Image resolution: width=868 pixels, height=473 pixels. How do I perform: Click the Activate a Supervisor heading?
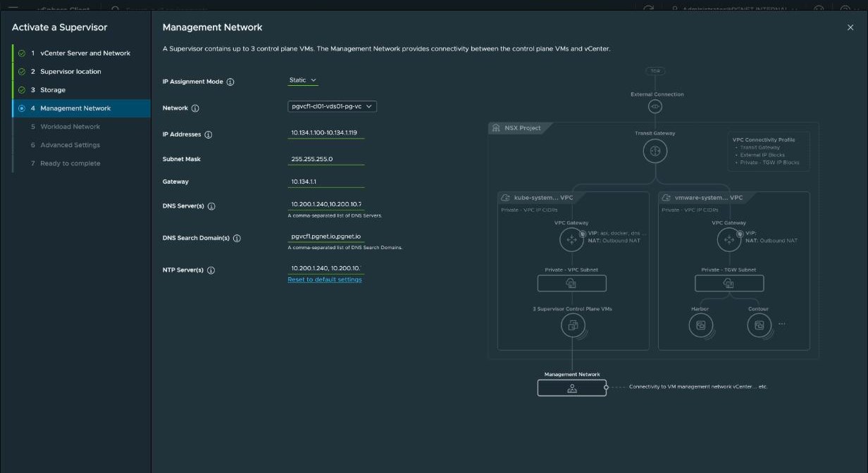point(59,27)
